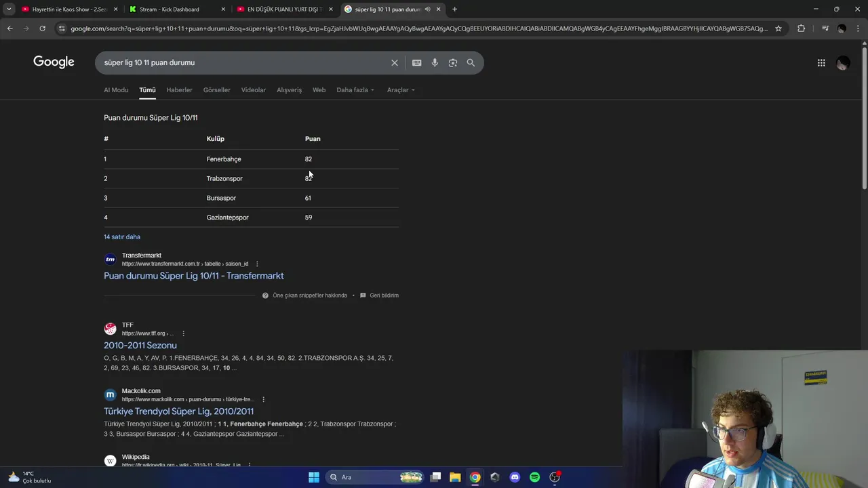Select the Alışveriş tab

click(x=289, y=90)
